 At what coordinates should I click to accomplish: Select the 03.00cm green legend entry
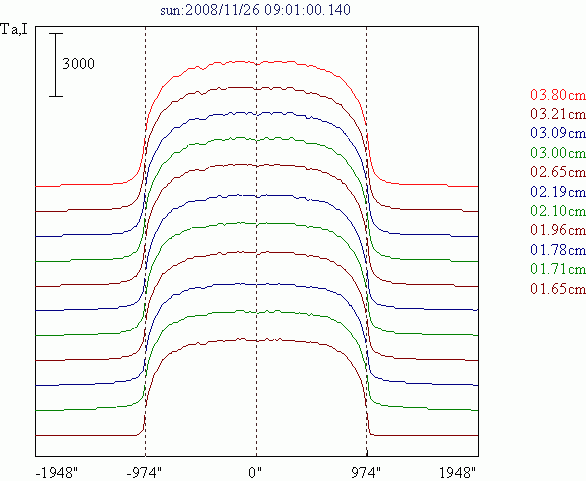click(x=558, y=153)
